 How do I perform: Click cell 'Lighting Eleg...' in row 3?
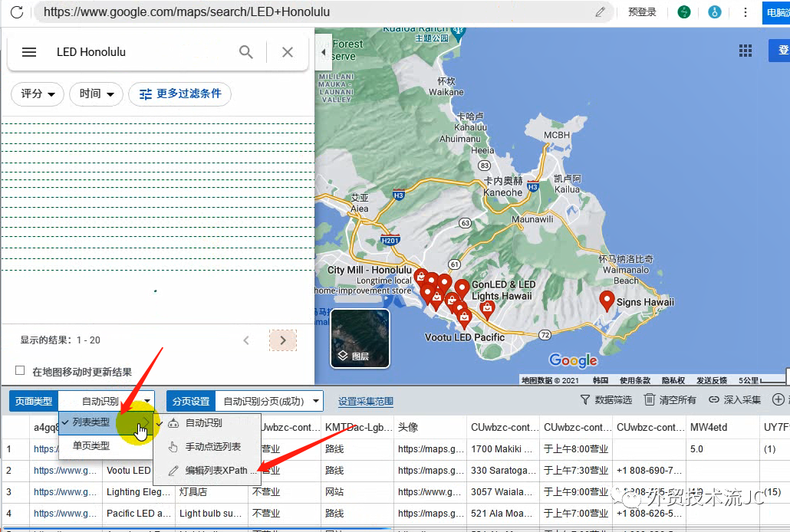click(x=139, y=492)
